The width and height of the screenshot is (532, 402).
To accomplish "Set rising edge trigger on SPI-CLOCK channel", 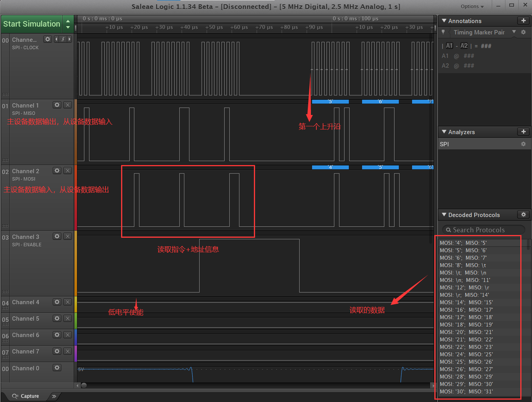I will pyautogui.click(x=62, y=39).
